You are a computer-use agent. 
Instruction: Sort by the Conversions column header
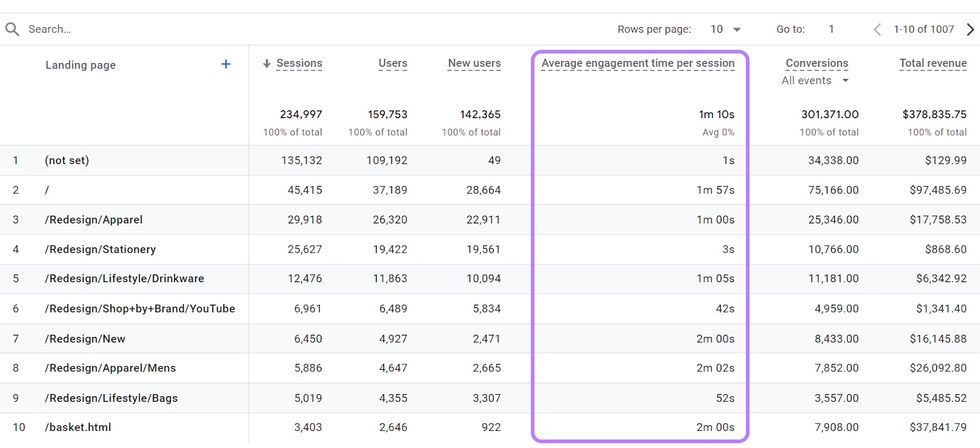pos(816,64)
